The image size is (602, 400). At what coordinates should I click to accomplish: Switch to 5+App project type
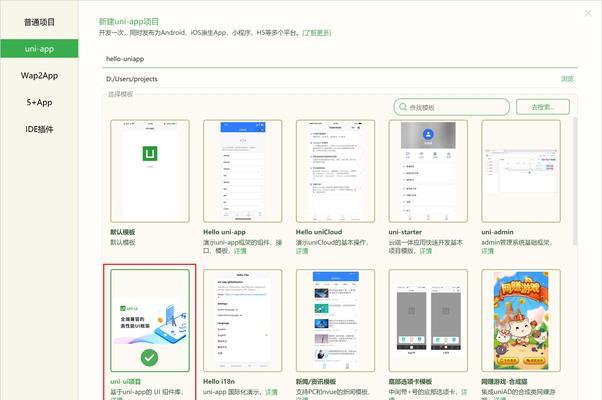[x=39, y=102]
